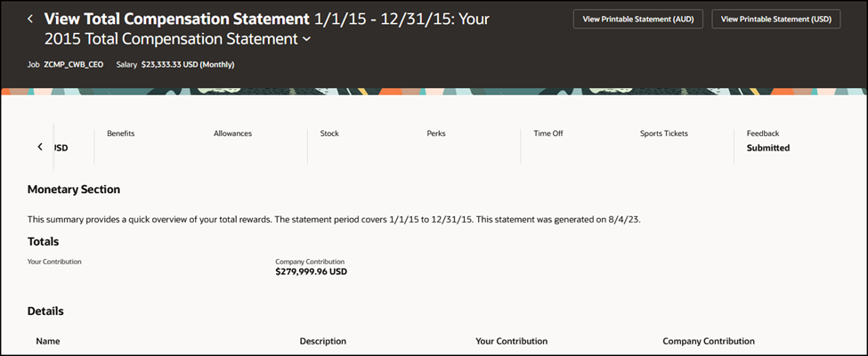The height and width of the screenshot is (356, 868).
Task: Click View Printable Statement (USD)
Action: point(776,19)
